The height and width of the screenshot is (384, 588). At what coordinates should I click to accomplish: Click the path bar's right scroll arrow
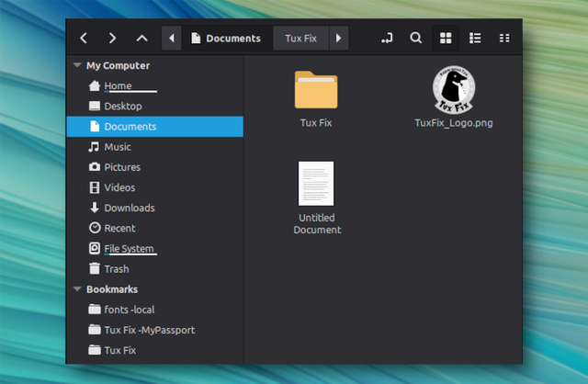coord(339,38)
